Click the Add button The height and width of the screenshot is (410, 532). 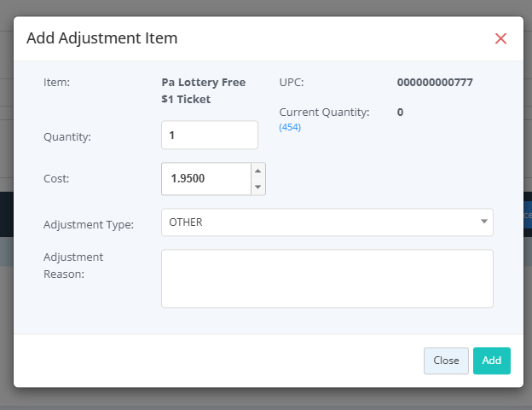click(492, 361)
